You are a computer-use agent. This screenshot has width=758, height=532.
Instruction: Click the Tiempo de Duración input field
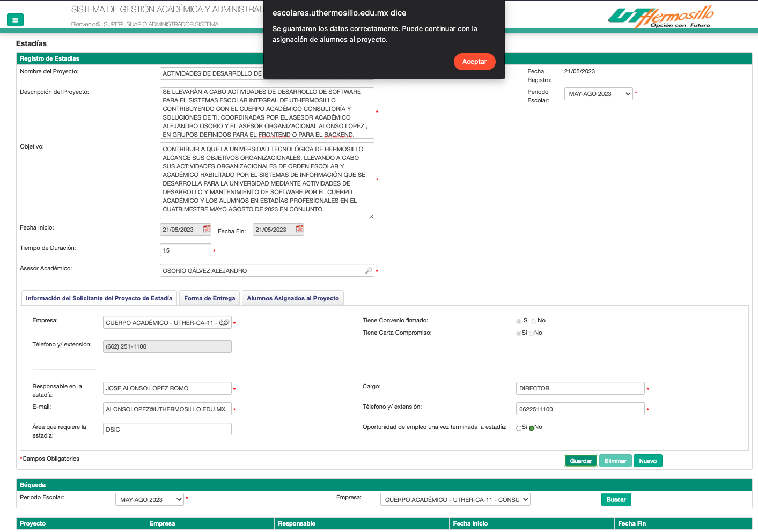tap(185, 250)
